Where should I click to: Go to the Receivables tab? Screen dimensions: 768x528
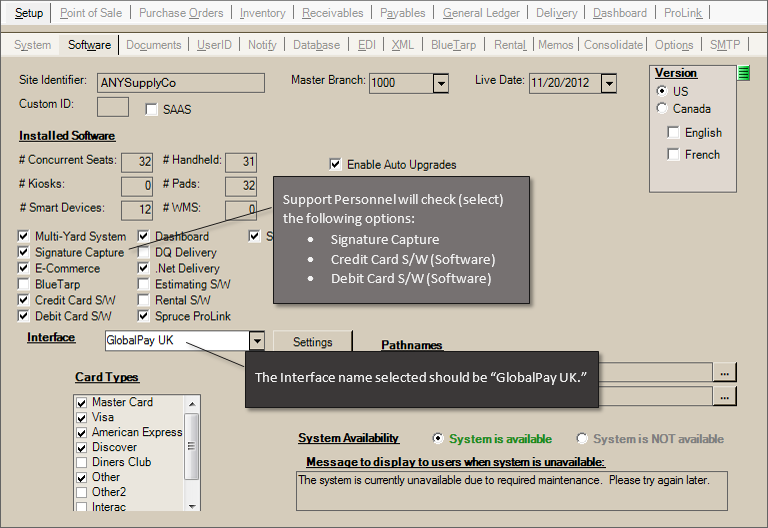pyautogui.click(x=333, y=13)
